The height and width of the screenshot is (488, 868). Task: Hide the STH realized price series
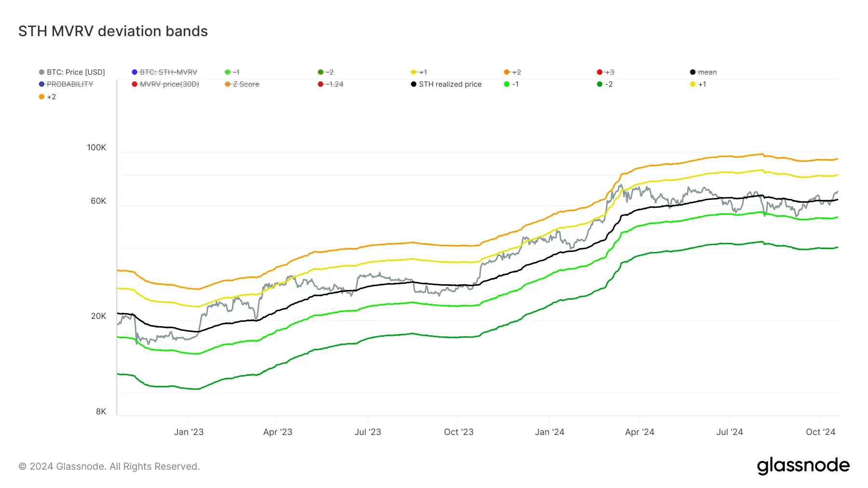click(446, 84)
